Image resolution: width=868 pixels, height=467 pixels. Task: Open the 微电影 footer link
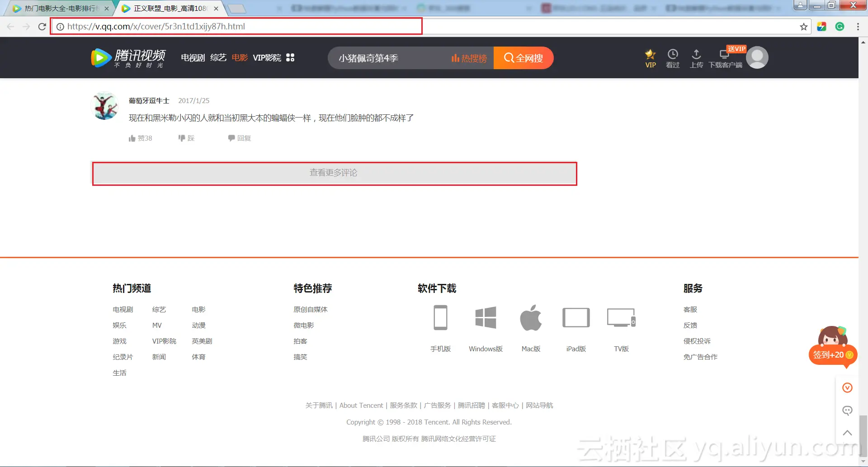click(x=303, y=325)
